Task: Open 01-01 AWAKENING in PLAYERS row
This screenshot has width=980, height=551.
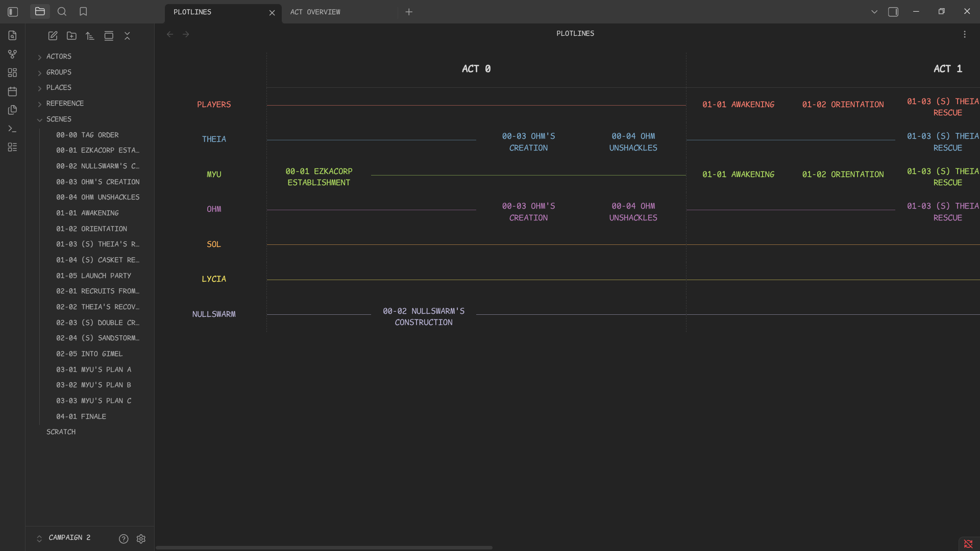Action: pyautogui.click(x=738, y=105)
